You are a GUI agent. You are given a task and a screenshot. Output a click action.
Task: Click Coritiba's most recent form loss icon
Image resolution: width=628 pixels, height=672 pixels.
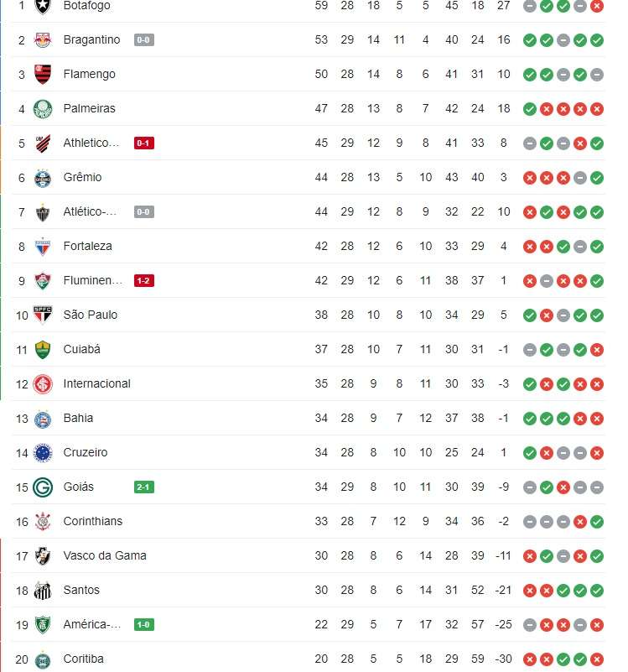pyautogui.click(x=597, y=659)
